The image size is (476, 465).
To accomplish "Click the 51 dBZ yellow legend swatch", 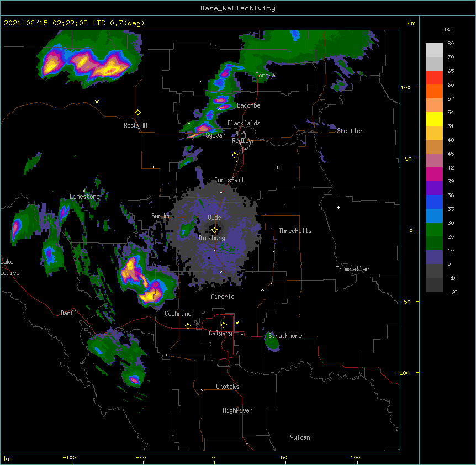I will [434, 119].
